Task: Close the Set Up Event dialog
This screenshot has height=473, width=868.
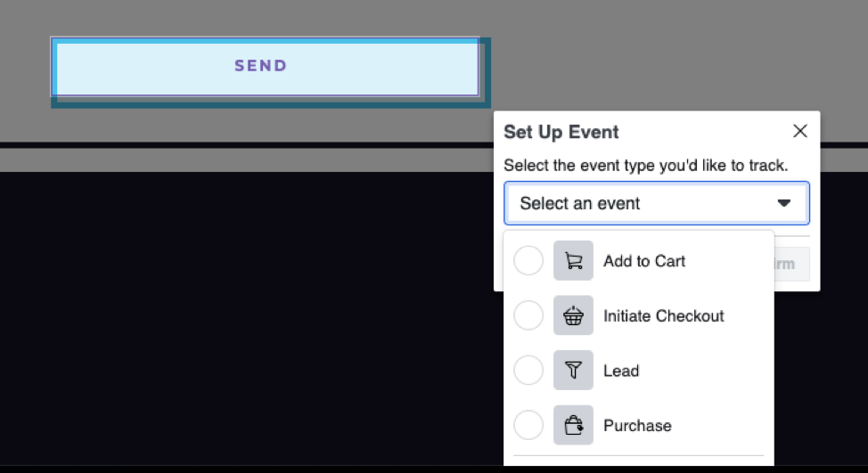Action: coord(800,131)
